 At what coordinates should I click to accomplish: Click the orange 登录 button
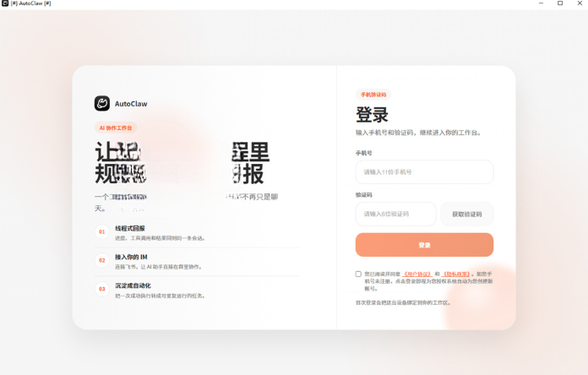424,245
